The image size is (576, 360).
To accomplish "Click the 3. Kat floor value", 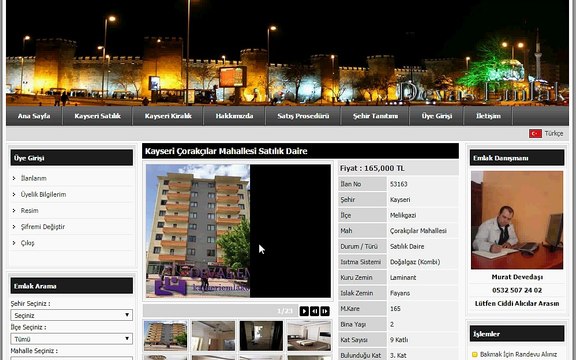I will [398, 355].
